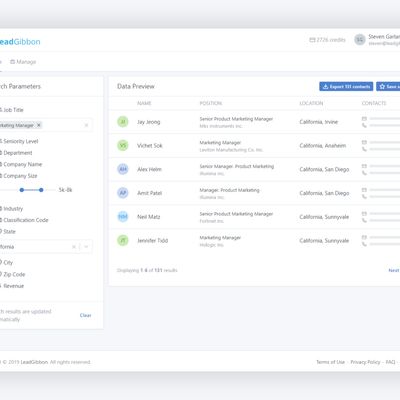This screenshot has width=400, height=400.
Task: Click the phone icon in Neil Matz's row
Action: pos(364,220)
